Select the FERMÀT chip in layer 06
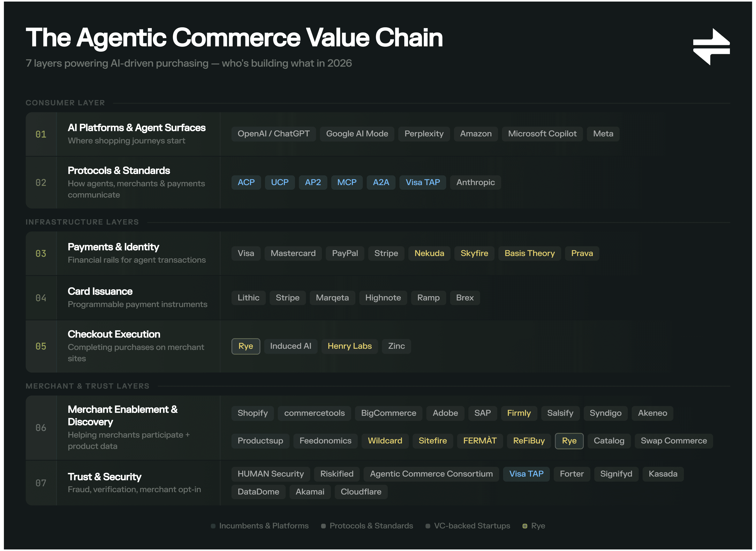The height and width of the screenshot is (551, 756). click(x=480, y=441)
